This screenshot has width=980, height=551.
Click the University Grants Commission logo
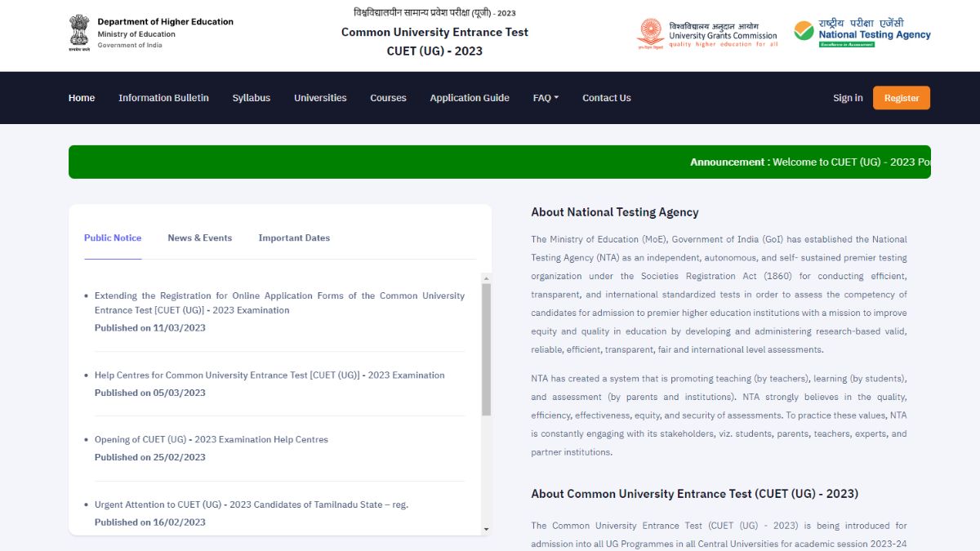point(707,33)
